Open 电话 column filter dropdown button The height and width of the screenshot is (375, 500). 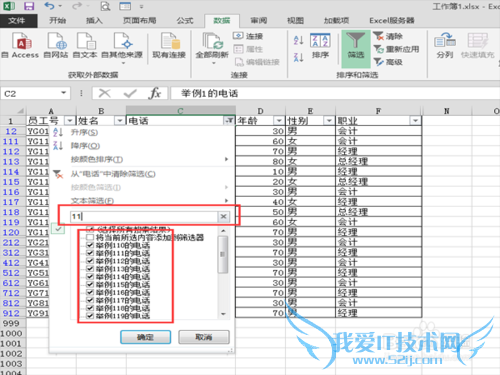tap(229, 120)
